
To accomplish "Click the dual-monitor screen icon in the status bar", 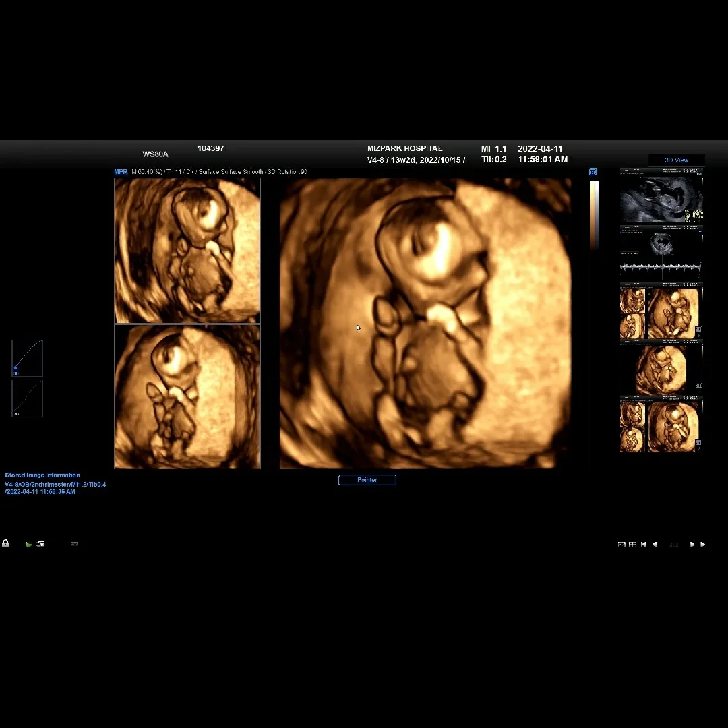I will coord(40,543).
